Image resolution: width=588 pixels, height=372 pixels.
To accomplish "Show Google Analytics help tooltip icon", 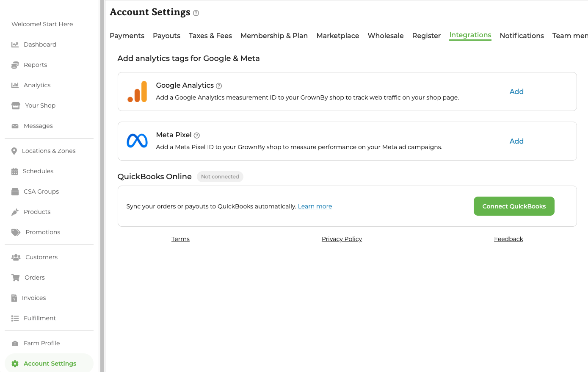I will click(x=219, y=86).
